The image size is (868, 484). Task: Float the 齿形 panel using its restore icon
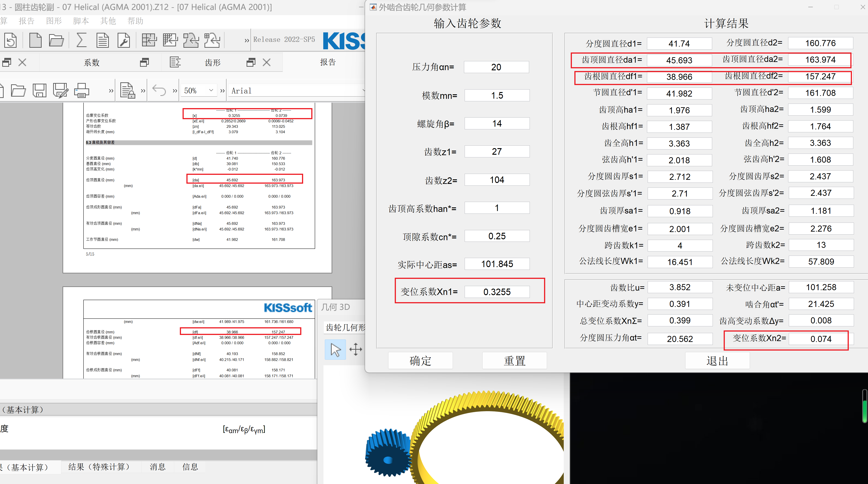pos(251,62)
